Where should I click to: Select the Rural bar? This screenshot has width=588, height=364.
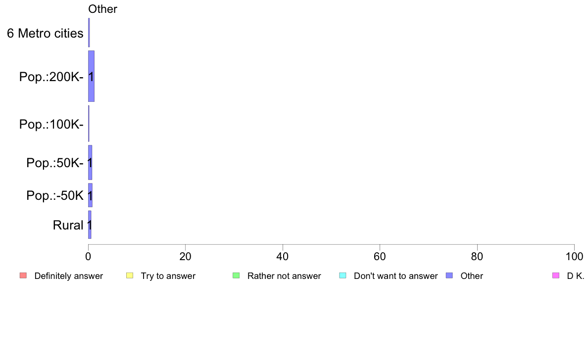(x=90, y=225)
